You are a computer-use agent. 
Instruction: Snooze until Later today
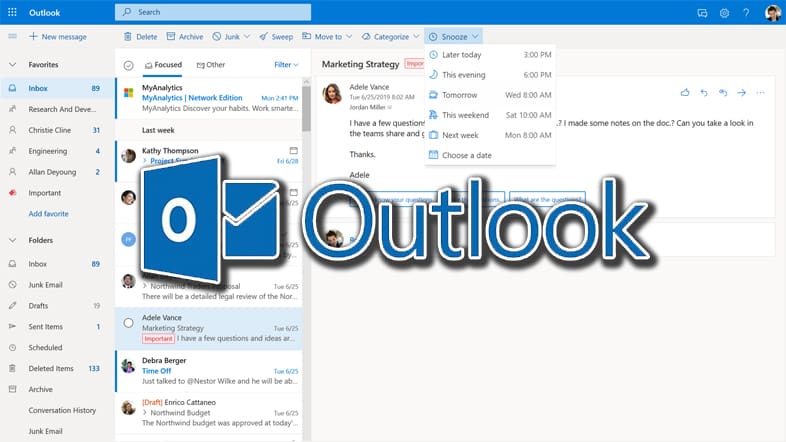pos(490,55)
